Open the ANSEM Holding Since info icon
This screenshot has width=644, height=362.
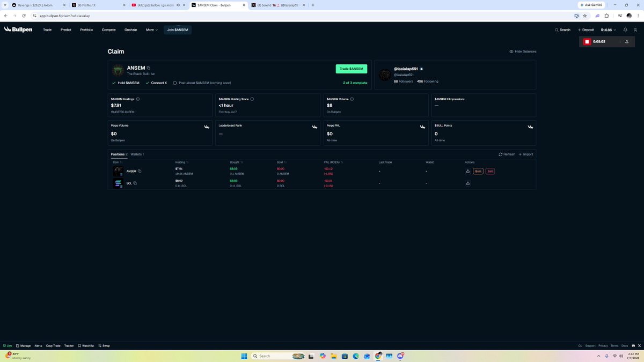coord(252,99)
